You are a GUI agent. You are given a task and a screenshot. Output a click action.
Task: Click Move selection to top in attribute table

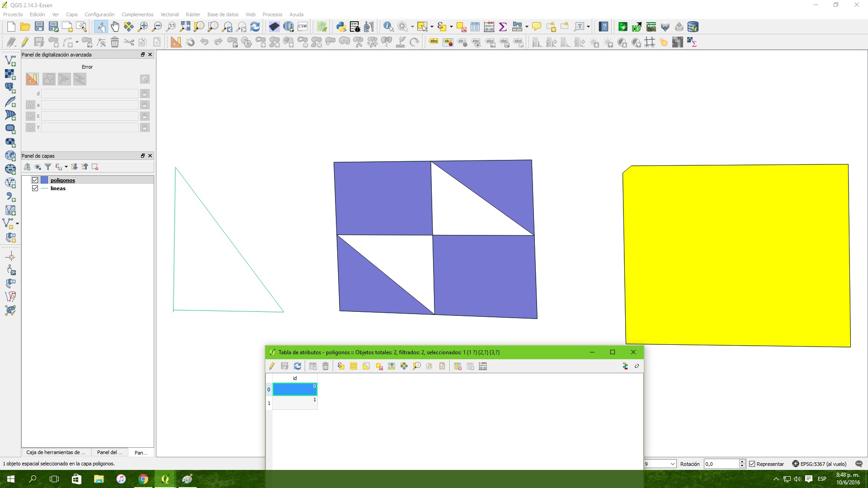pyautogui.click(x=392, y=366)
